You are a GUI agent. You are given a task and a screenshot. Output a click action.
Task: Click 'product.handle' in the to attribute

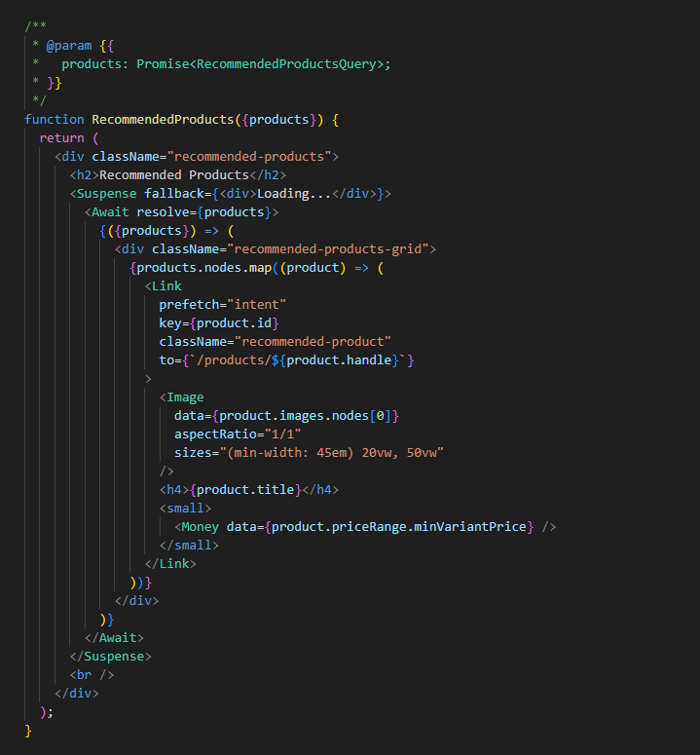point(339,360)
